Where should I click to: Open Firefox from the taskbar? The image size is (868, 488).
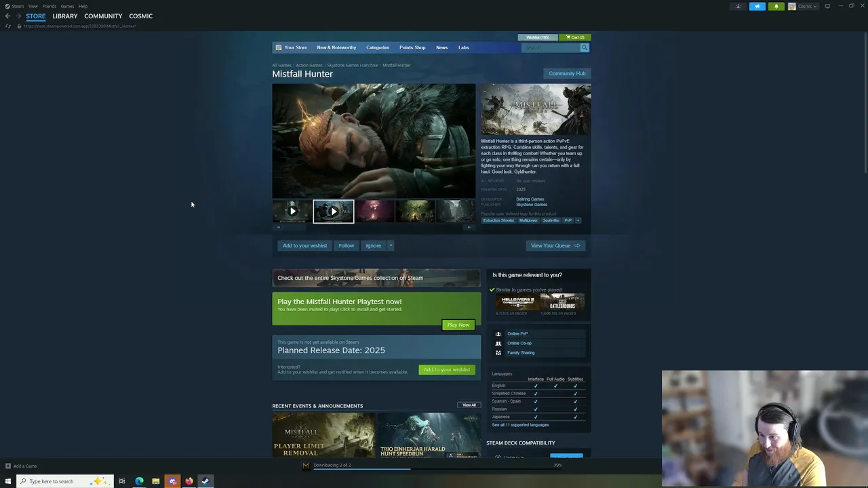[189, 481]
